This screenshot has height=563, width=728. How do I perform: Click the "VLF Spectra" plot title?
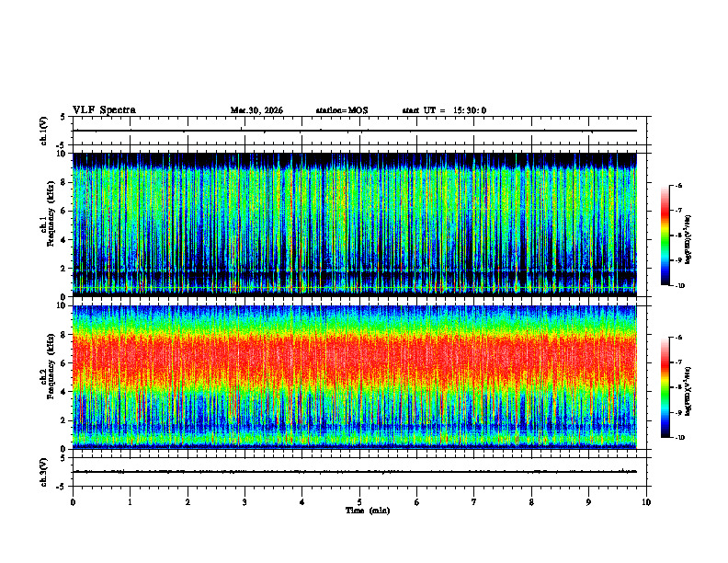click(x=104, y=110)
